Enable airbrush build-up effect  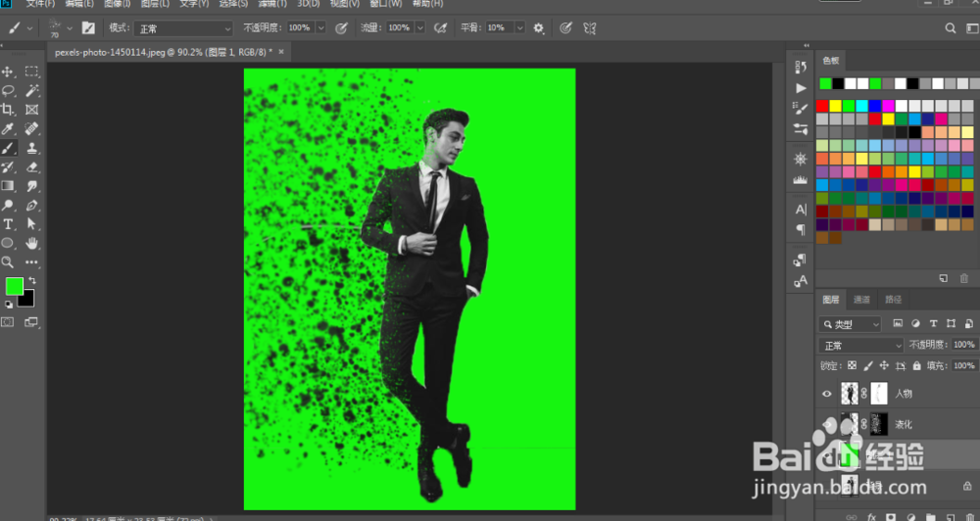pyautogui.click(x=441, y=28)
